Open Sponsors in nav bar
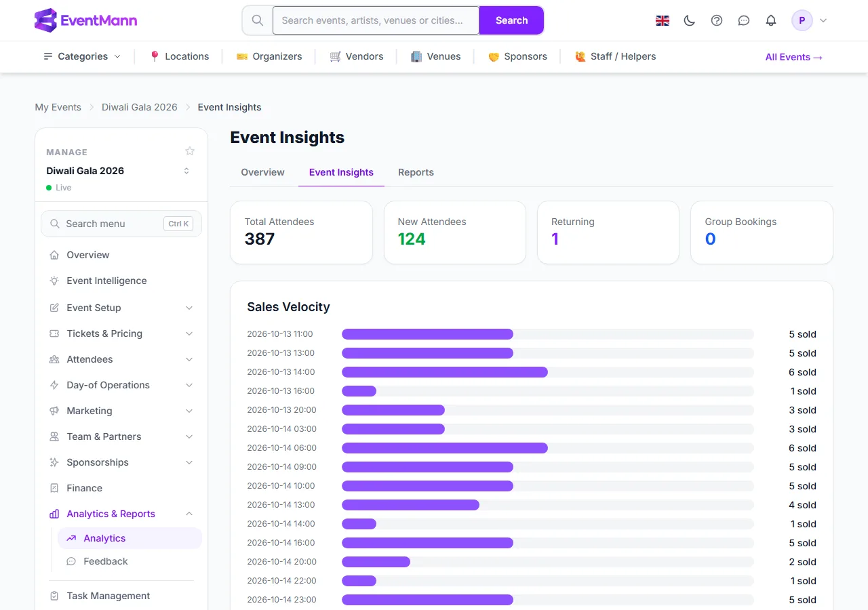This screenshot has width=868, height=610. point(517,56)
